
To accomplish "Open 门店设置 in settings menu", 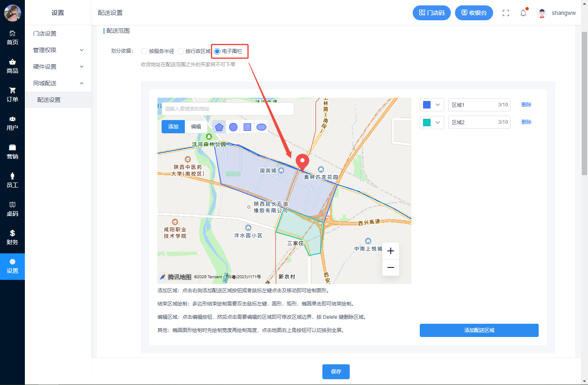I will (x=45, y=34).
